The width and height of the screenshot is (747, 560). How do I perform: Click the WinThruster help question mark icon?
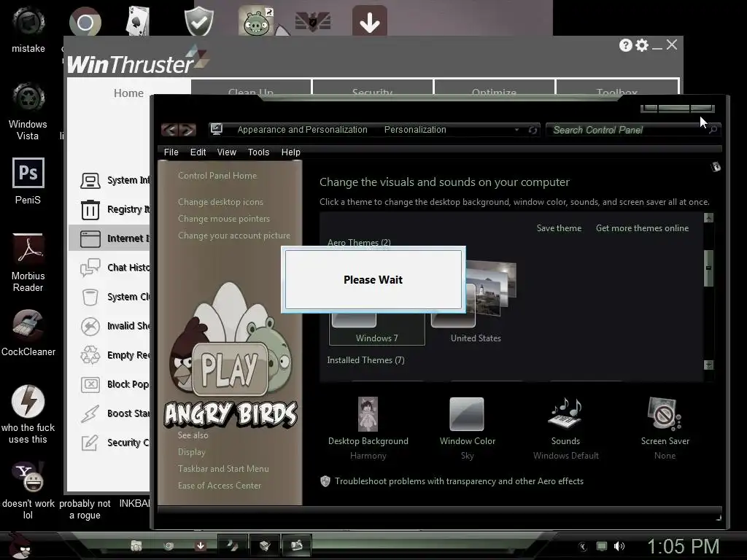click(625, 45)
